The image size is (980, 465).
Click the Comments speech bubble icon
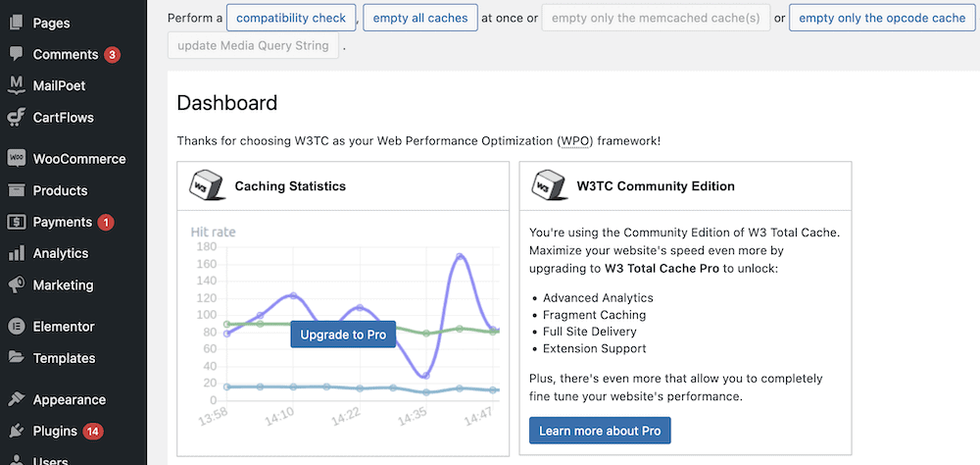17,54
